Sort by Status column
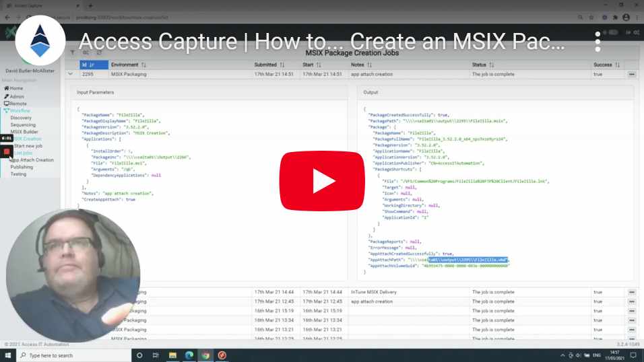Viewport: 644px width, 362px height. (482, 65)
